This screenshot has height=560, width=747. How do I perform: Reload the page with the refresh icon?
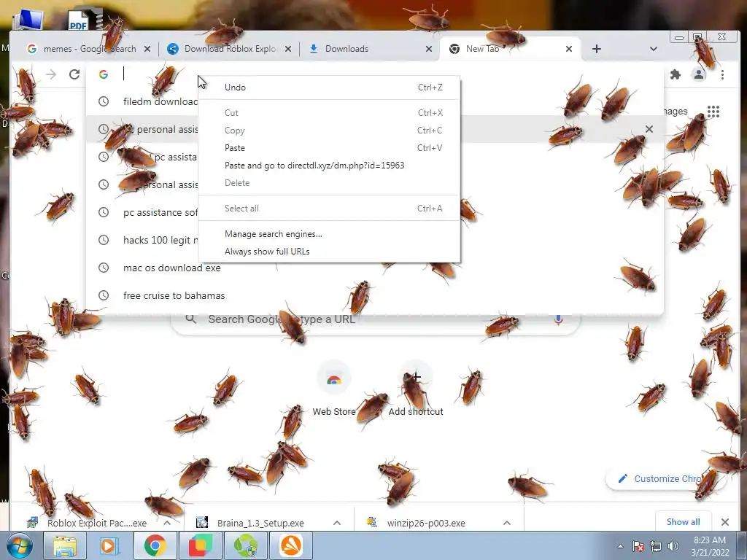click(74, 74)
